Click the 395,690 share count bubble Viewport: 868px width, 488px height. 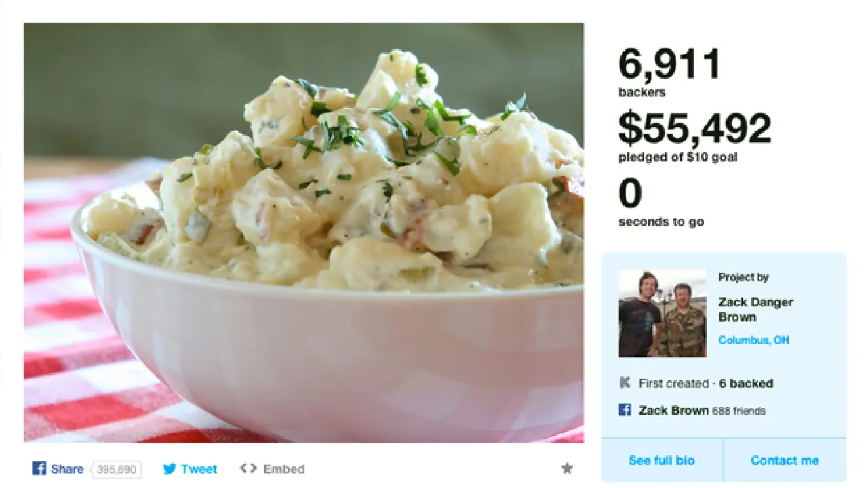click(x=117, y=469)
